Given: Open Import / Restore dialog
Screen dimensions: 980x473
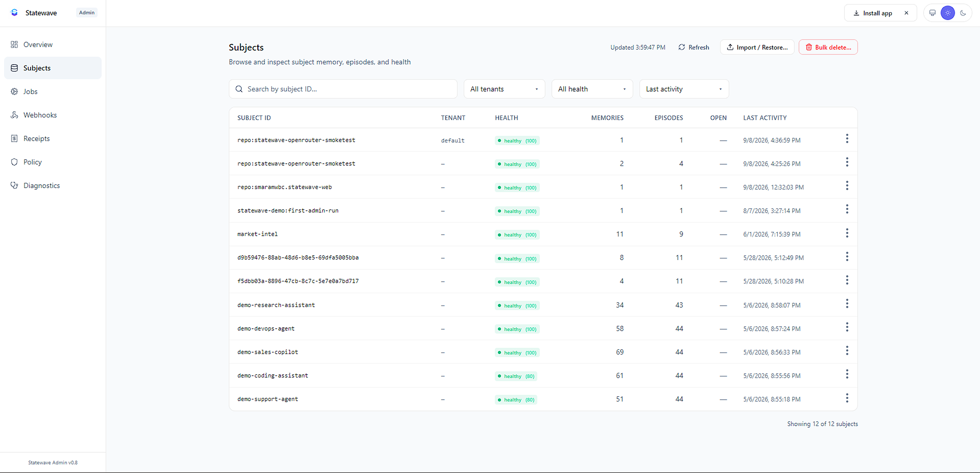Looking at the screenshot, I should pos(757,47).
